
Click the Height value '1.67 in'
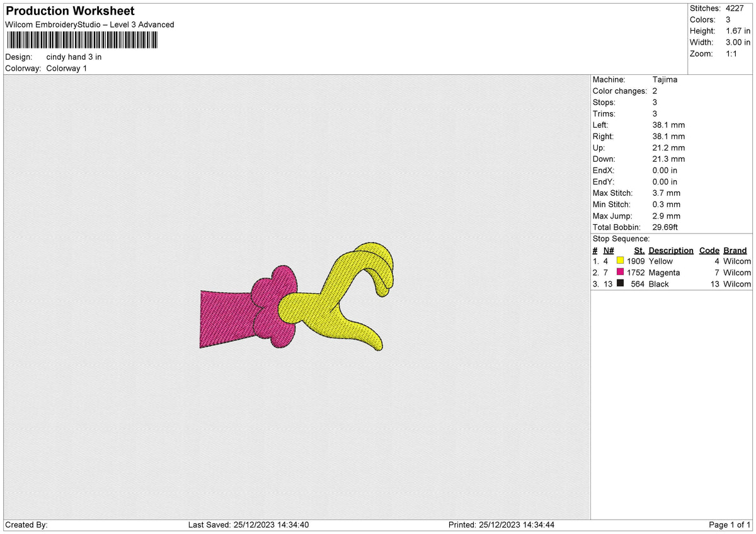pyautogui.click(x=738, y=31)
